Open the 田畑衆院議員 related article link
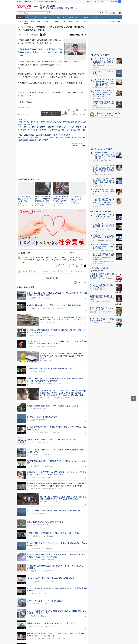The image size is (138, 644). pyautogui.click(x=44, y=135)
